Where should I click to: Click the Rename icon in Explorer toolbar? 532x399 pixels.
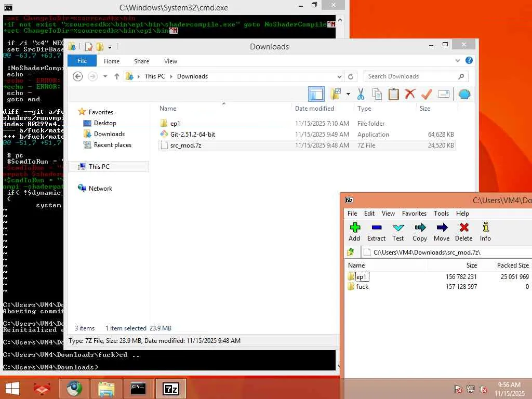[444, 94]
